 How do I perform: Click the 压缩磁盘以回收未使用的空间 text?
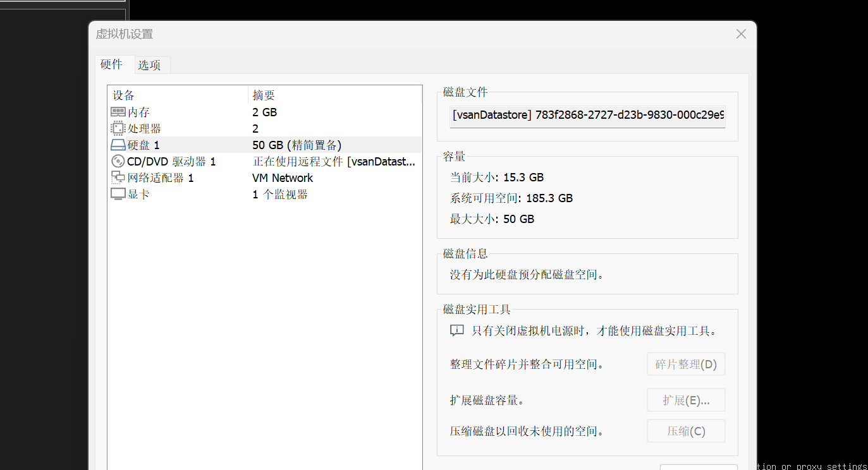click(527, 431)
